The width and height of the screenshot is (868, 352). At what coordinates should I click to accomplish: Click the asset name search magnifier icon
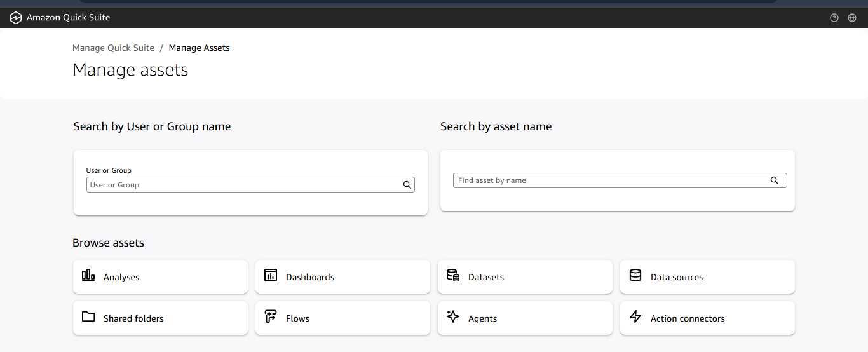click(775, 180)
